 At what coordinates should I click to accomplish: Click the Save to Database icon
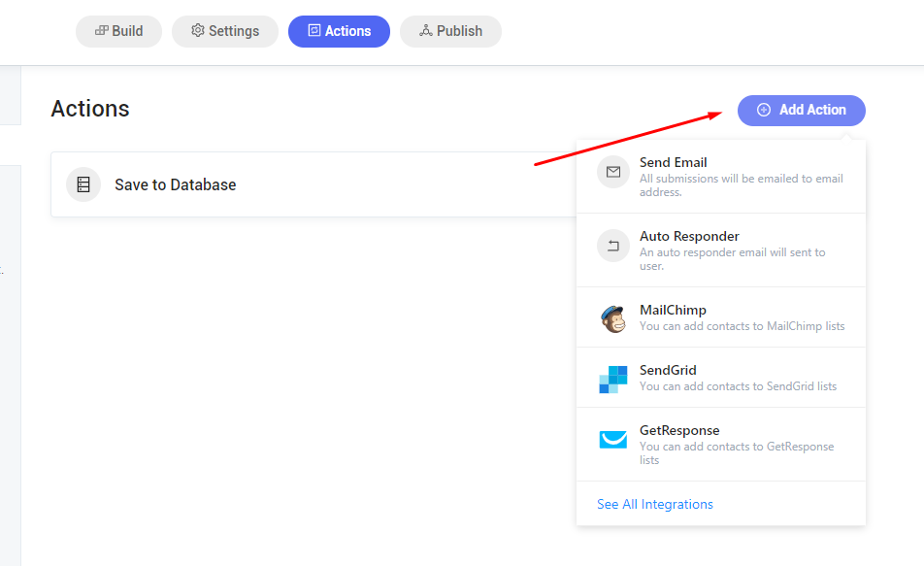coord(83,184)
